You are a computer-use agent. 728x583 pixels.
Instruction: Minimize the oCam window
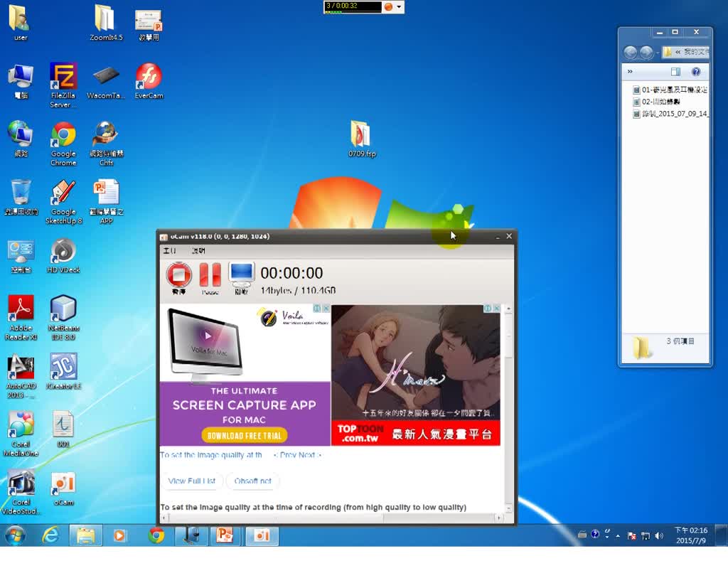(498, 237)
